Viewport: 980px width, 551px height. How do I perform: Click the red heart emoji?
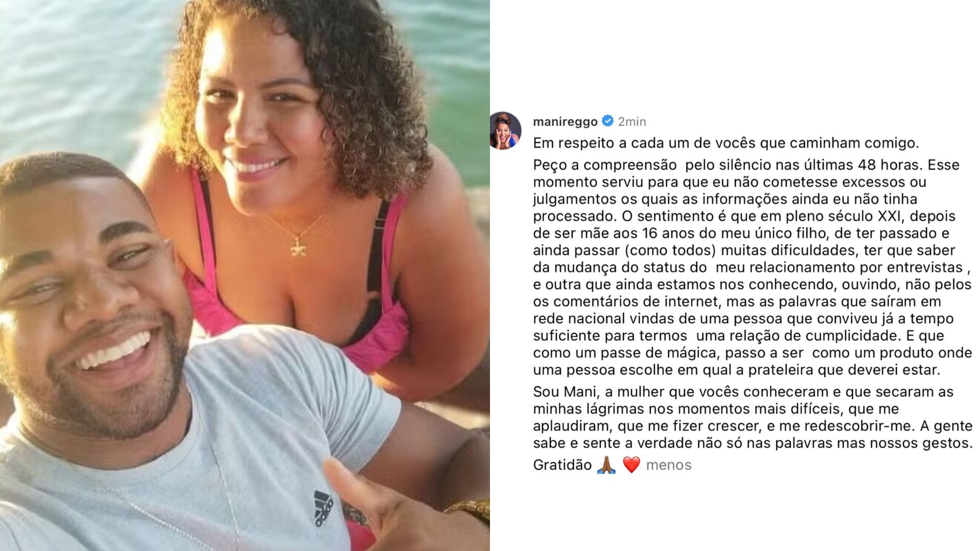click(x=631, y=465)
